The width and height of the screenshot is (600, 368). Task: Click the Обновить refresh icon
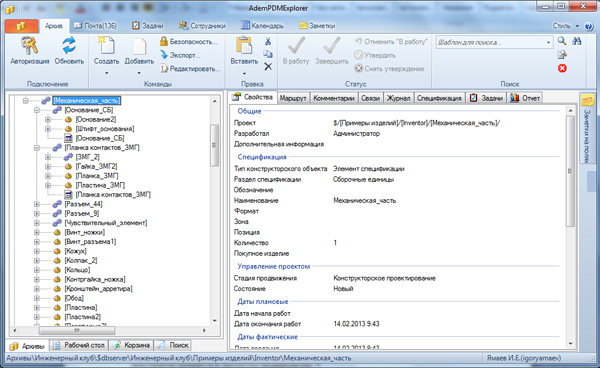tap(69, 46)
